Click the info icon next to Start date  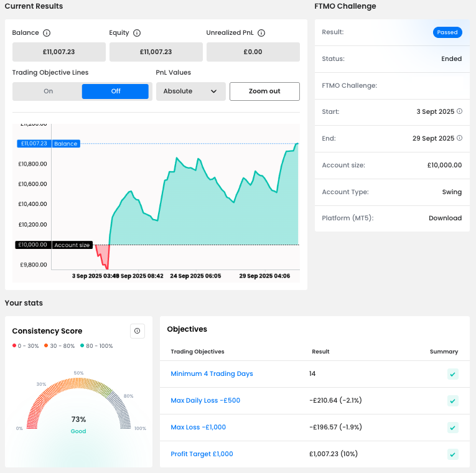point(460,111)
